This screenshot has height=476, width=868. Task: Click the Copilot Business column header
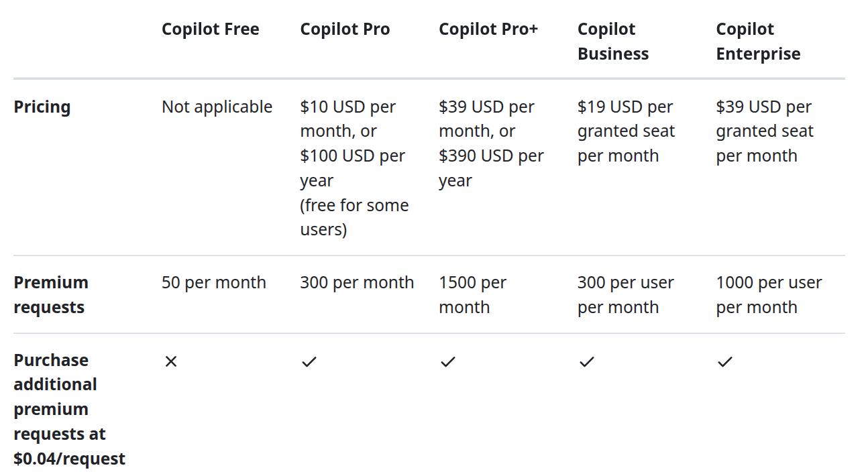click(x=612, y=42)
